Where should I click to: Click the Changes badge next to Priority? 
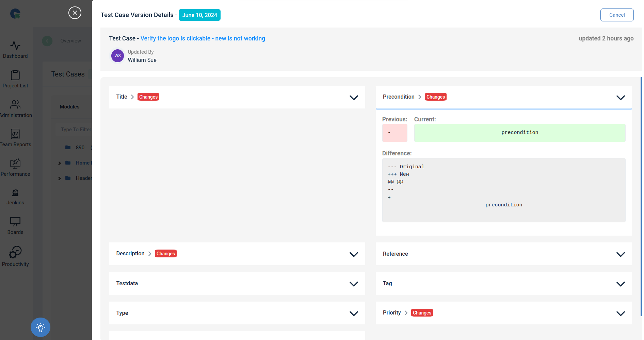pyautogui.click(x=422, y=313)
